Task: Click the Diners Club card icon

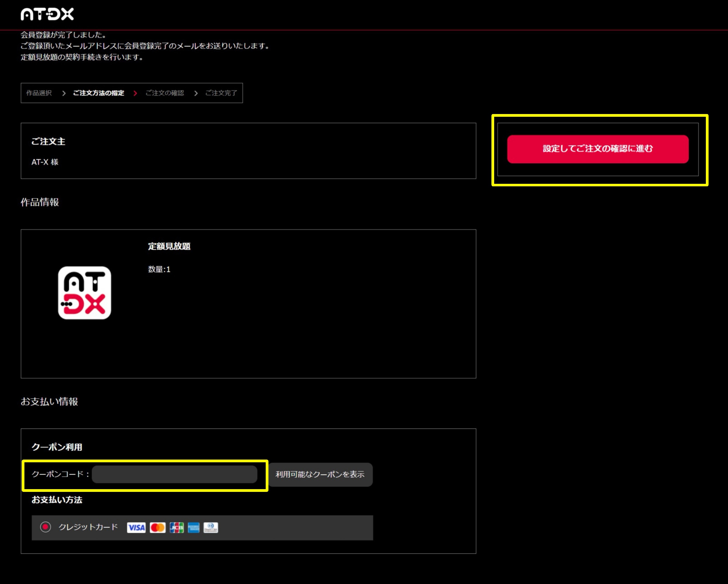Action: [x=211, y=527]
